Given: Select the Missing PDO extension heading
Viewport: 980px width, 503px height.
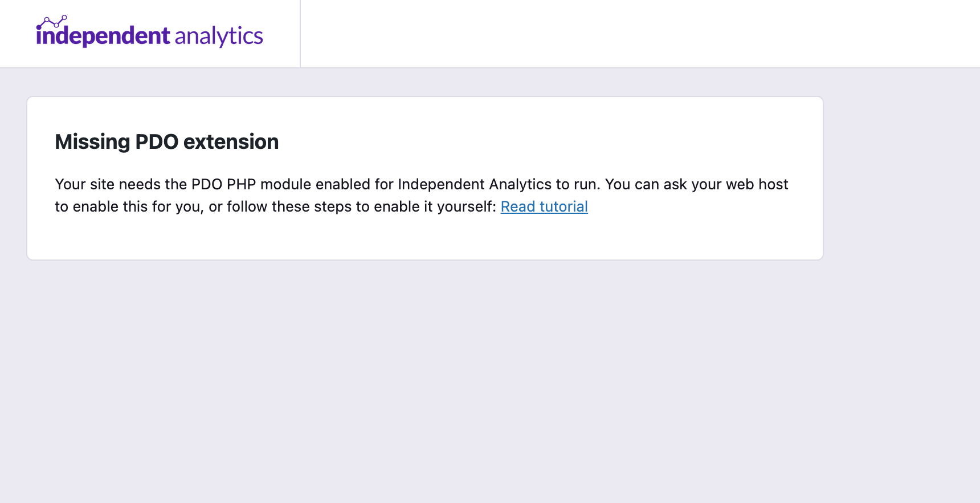Looking at the screenshot, I should click(166, 141).
